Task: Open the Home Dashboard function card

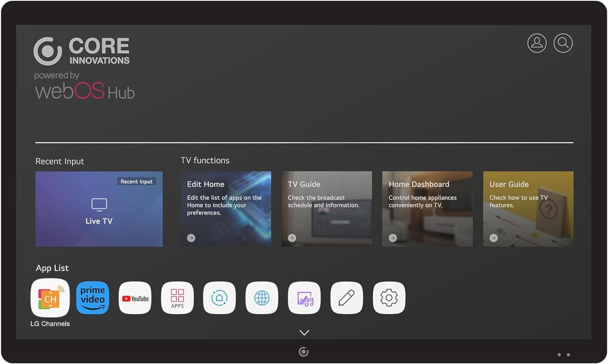Action: [427, 209]
